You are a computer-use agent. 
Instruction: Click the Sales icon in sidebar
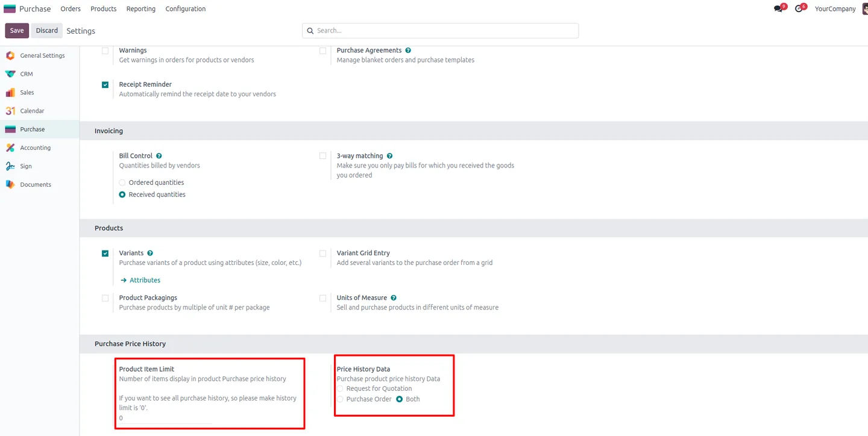10,93
